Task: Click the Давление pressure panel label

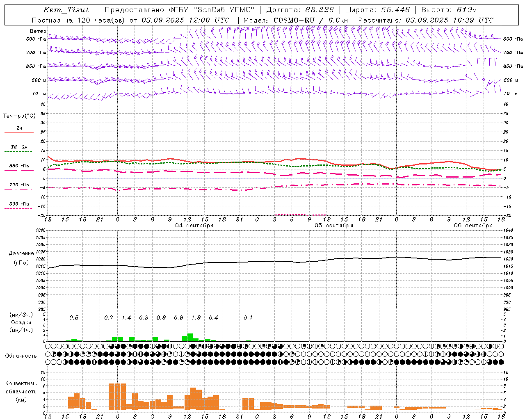Action: (21, 253)
